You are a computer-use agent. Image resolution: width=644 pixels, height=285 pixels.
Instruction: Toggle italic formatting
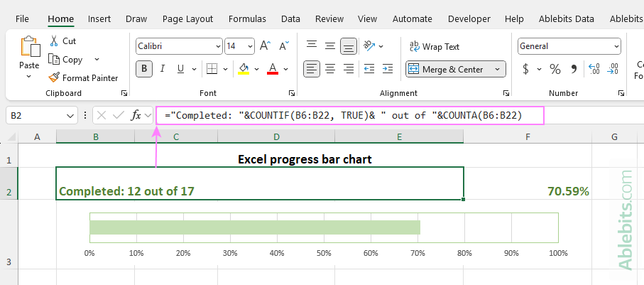coord(162,69)
